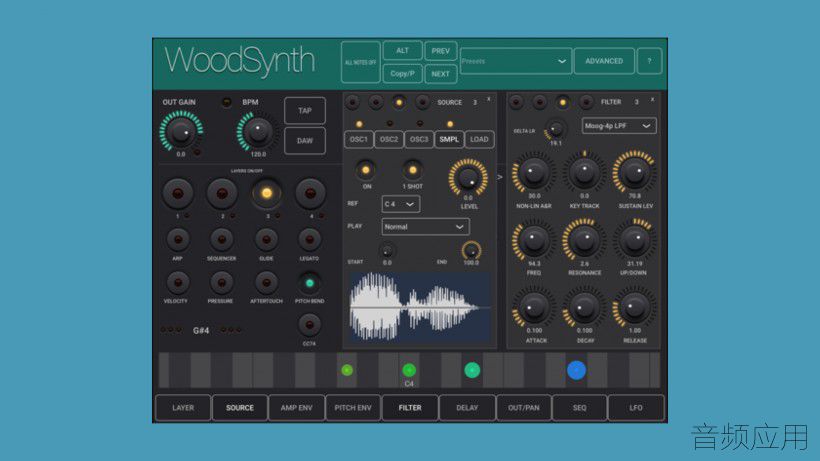The width and height of the screenshot is (820, 461).
Task: Toggle the lit layer 3 off
Action: pos(267,193)
